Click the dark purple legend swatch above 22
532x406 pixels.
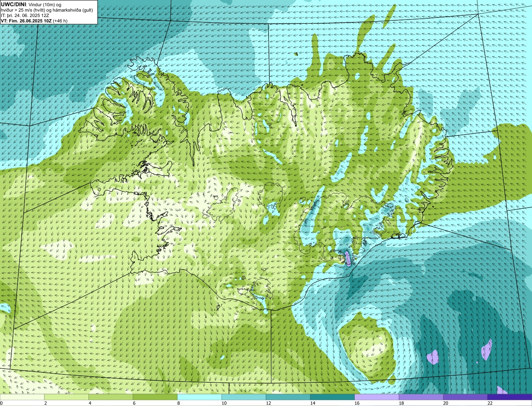(510, 397)
